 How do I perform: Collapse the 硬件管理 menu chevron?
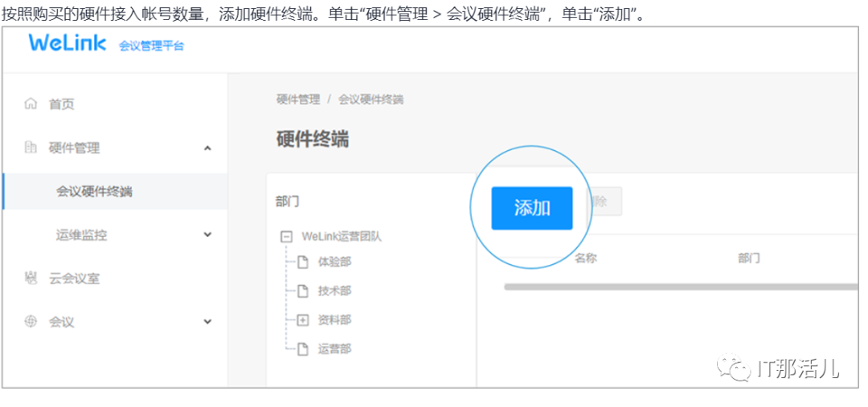[x=207, y=149]
